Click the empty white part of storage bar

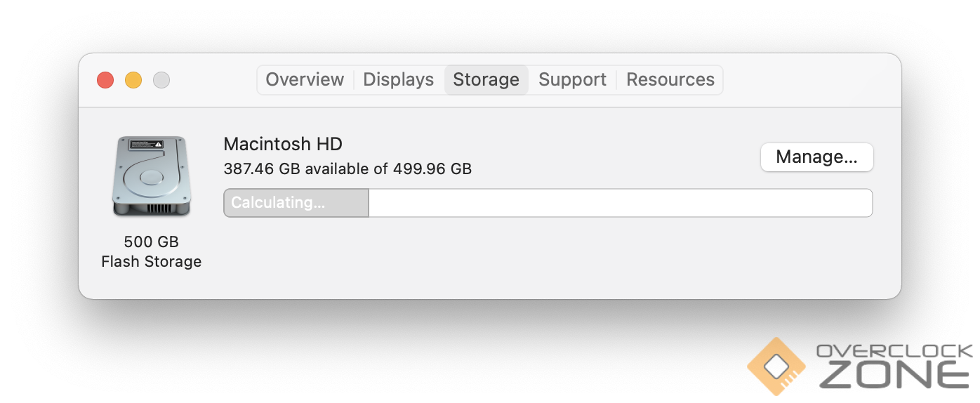click(620, 203)
